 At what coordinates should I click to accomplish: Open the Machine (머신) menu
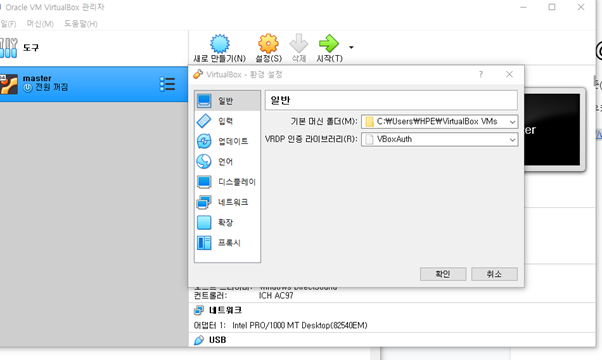pyautogui.click(x=40, y=24)
